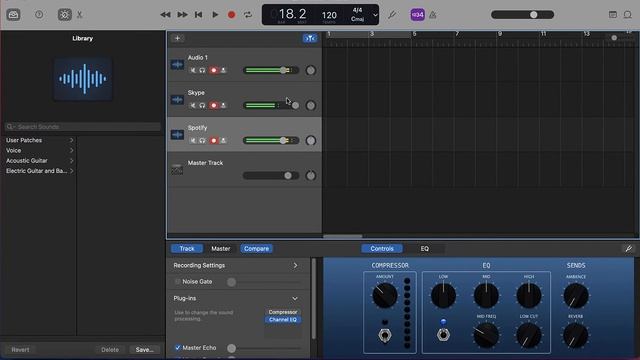Solo the Skype track with headphones icon
640x360 pixels.
point(202,105)
